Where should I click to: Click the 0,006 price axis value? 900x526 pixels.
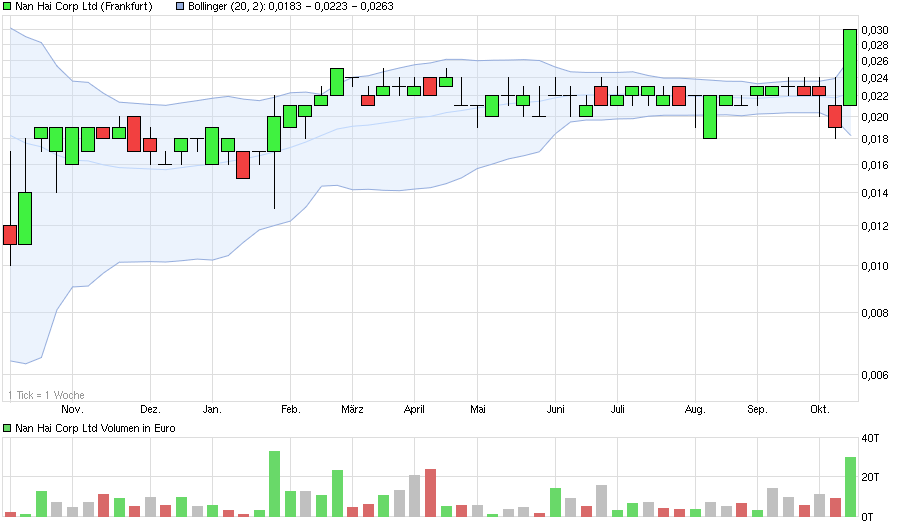(x=875, y=375)
